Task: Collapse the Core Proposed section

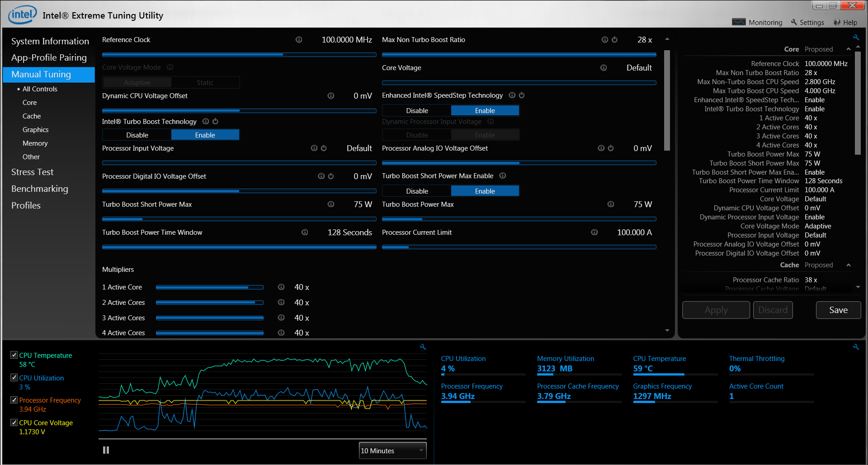Action: tap(849, 49)
